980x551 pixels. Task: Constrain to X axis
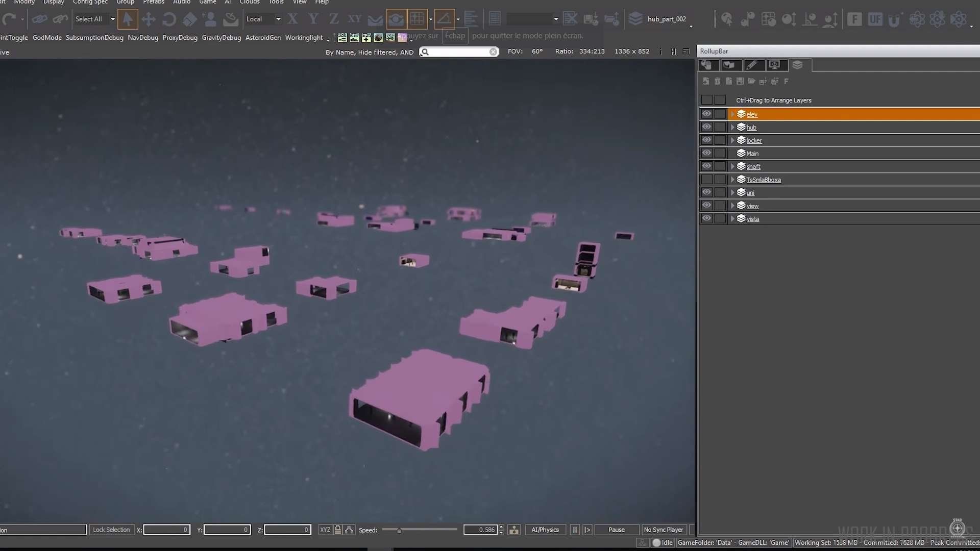(292, 19)
